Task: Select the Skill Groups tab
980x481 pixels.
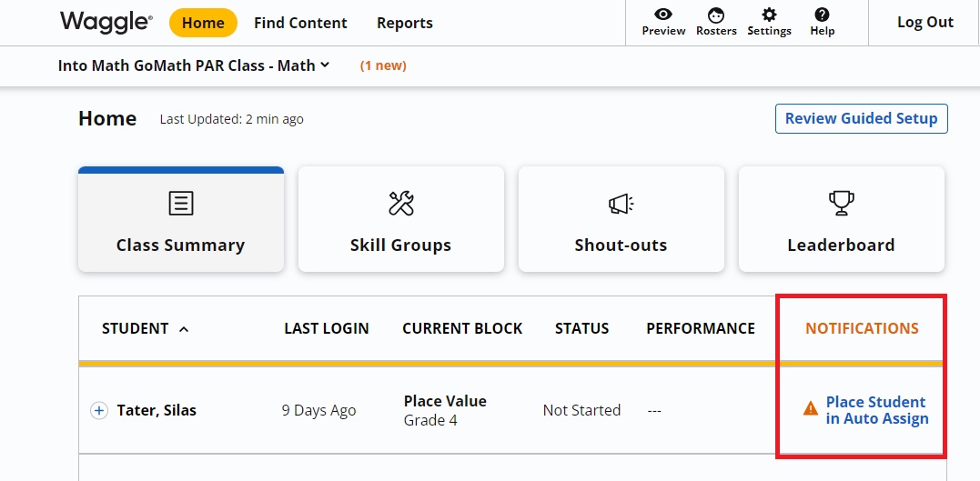Action: (x=400, y=219)
